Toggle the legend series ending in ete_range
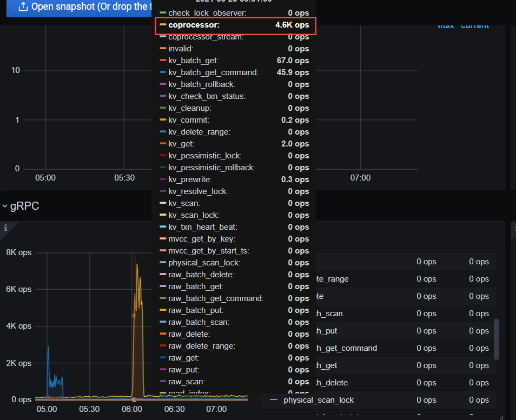The image size is (516, 420). click(332, 279)
